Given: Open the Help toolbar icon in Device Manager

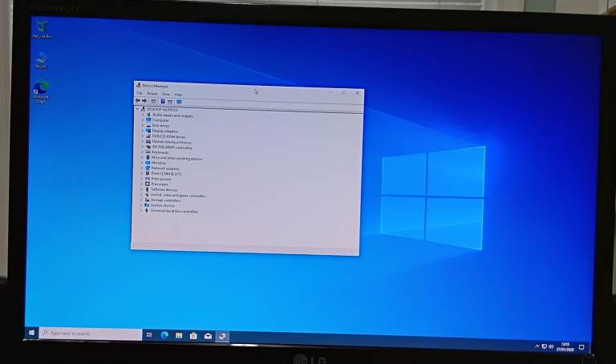Looking at the screenshot, I should pos(162,102).
